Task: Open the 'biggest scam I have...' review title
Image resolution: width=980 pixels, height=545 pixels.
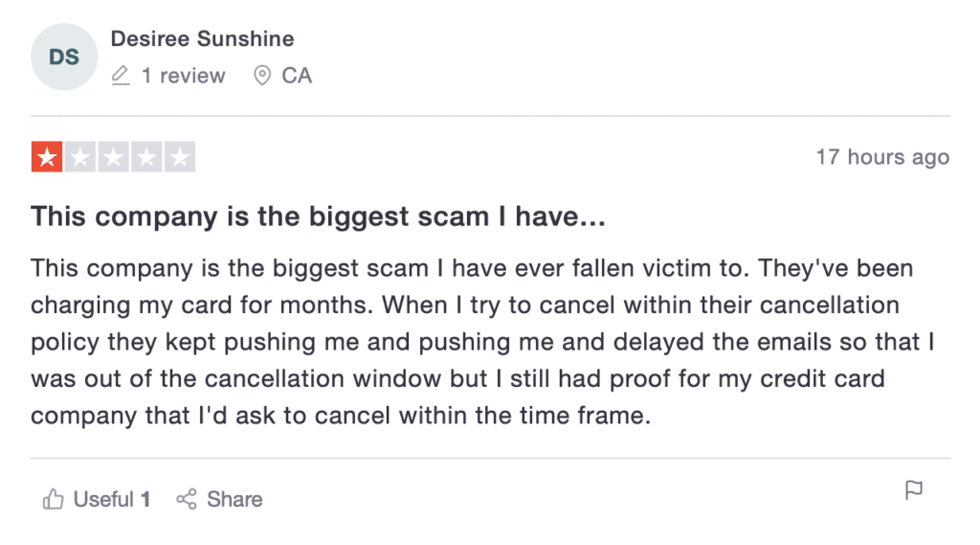Action: 318,216
